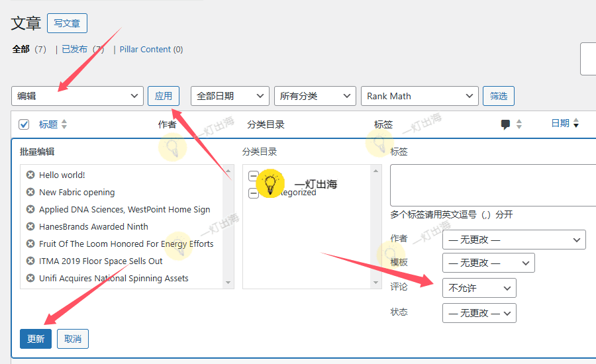Remove 'Applied DNA Sciences' post from list
The width and height of the screenshot is (596, 364).
[x=30, y=209]
